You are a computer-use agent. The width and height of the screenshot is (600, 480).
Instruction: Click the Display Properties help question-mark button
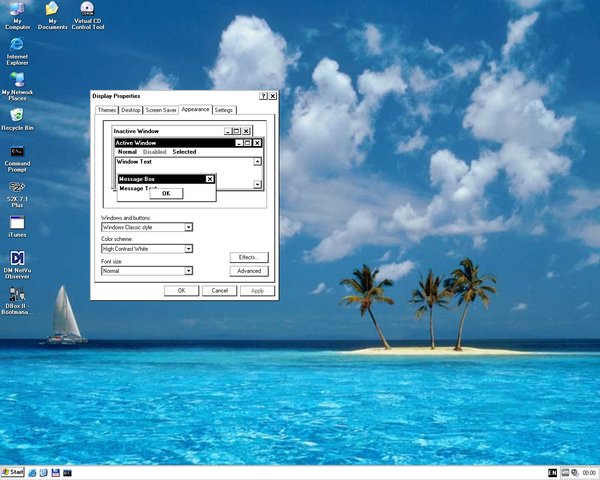click(263, 96)
